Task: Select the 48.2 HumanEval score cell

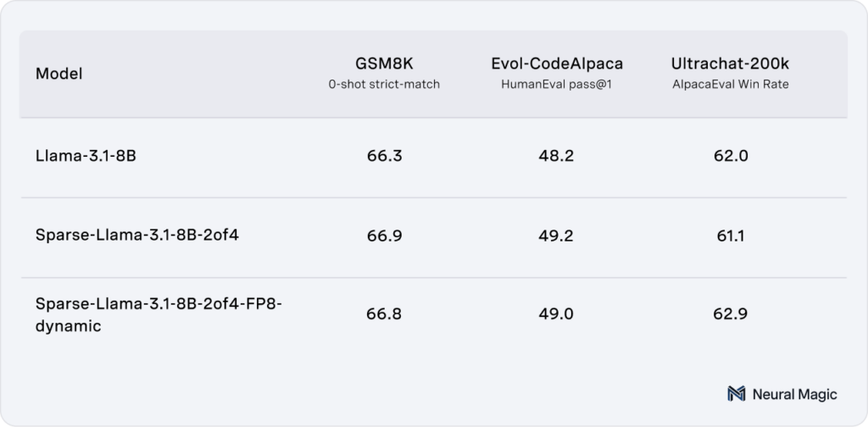Action: 557,157
